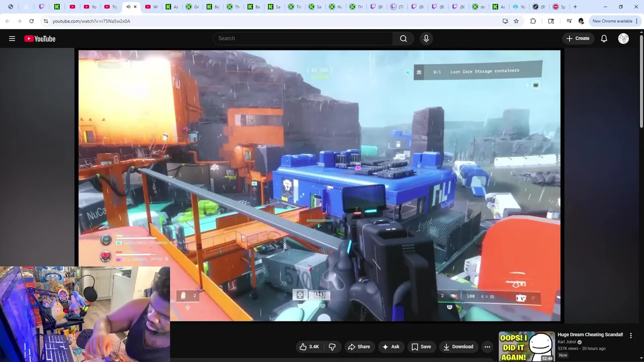Go back to previous page
The height and width of the screenshot is (362, 644).
click(x=7, y=21)
